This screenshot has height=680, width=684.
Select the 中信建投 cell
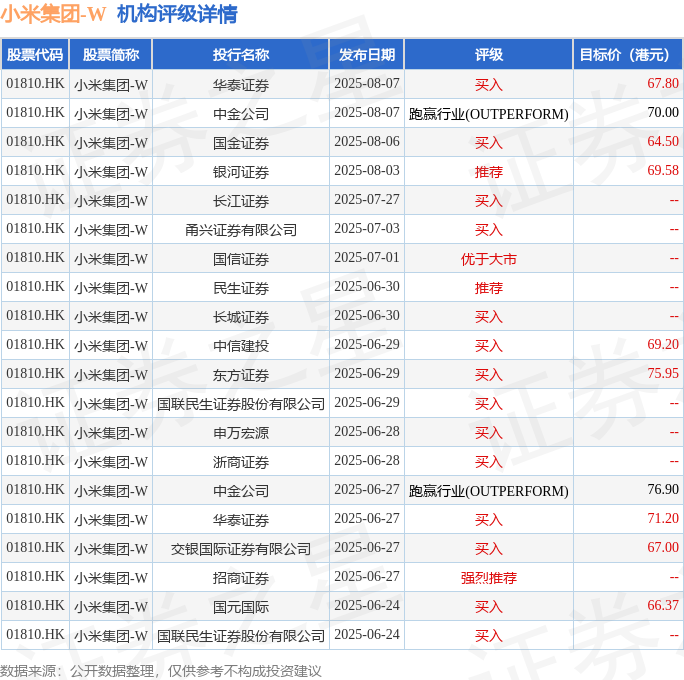(x=241, y=345)
